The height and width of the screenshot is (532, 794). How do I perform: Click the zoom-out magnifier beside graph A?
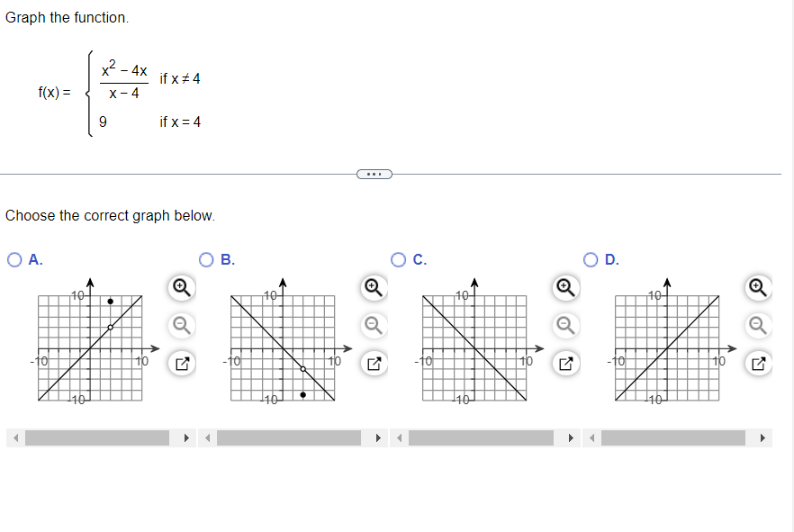click(x=180, y=324)
